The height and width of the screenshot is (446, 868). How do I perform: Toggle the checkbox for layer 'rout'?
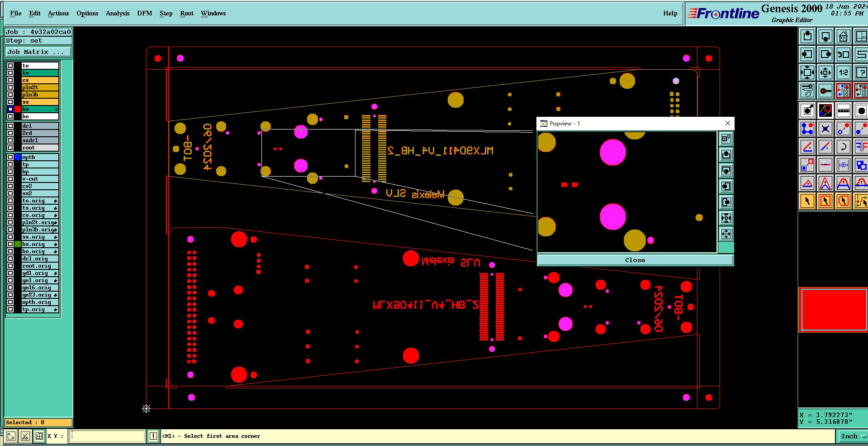[10, 148]
